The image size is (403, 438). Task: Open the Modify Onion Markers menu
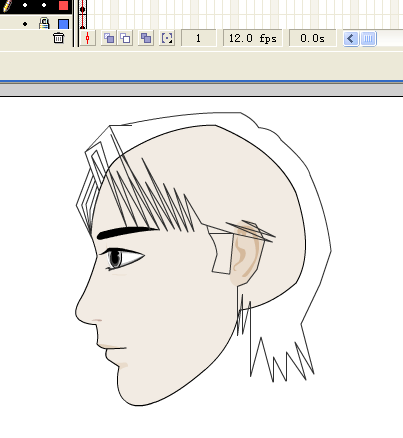point(167,38)
